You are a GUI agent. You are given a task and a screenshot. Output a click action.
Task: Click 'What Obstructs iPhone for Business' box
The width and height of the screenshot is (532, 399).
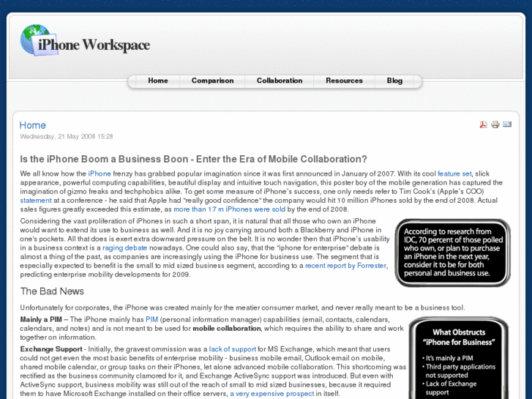coord(459,358)
